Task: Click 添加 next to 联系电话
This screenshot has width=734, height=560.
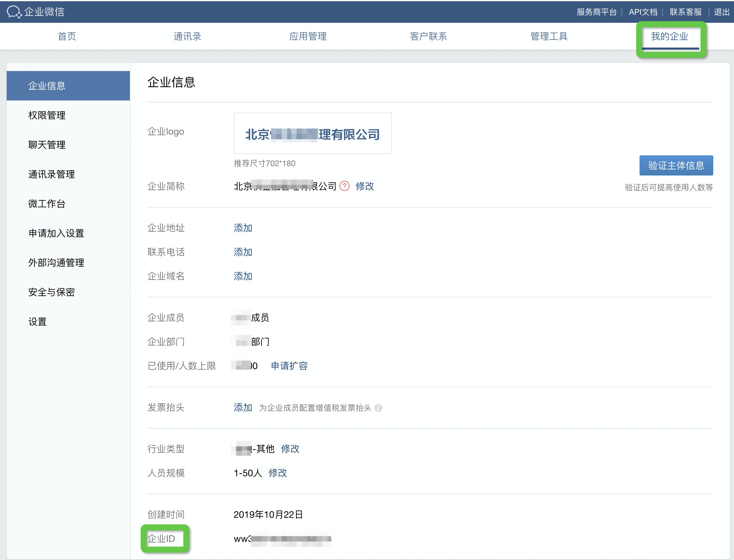Action: 243,252
